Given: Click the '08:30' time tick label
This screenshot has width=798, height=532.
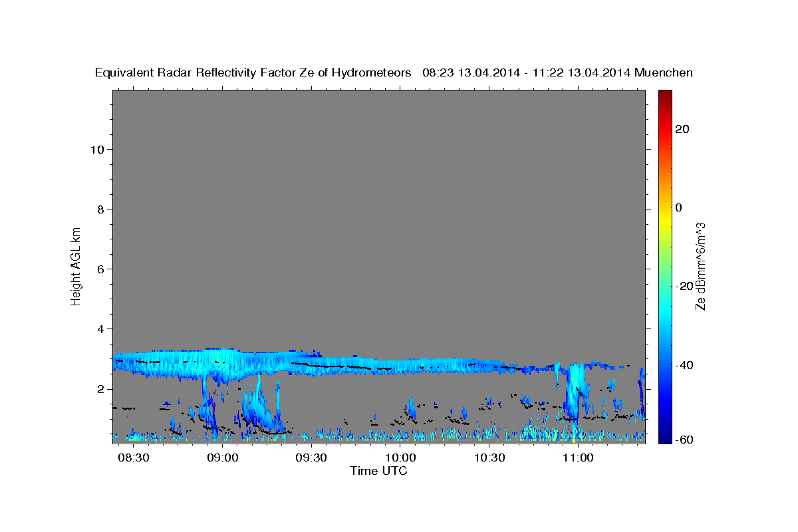Looking at the screenshot, I should coord(133,458).
